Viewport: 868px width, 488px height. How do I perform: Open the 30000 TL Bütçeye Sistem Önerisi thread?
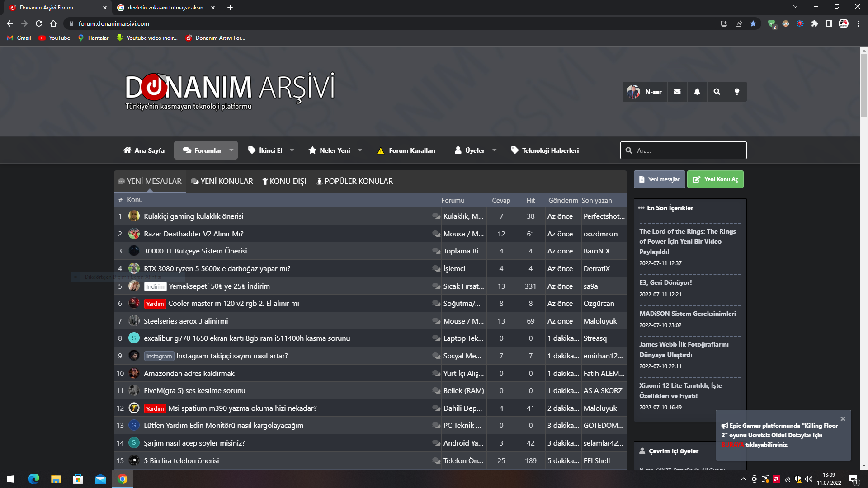[195, 251]
